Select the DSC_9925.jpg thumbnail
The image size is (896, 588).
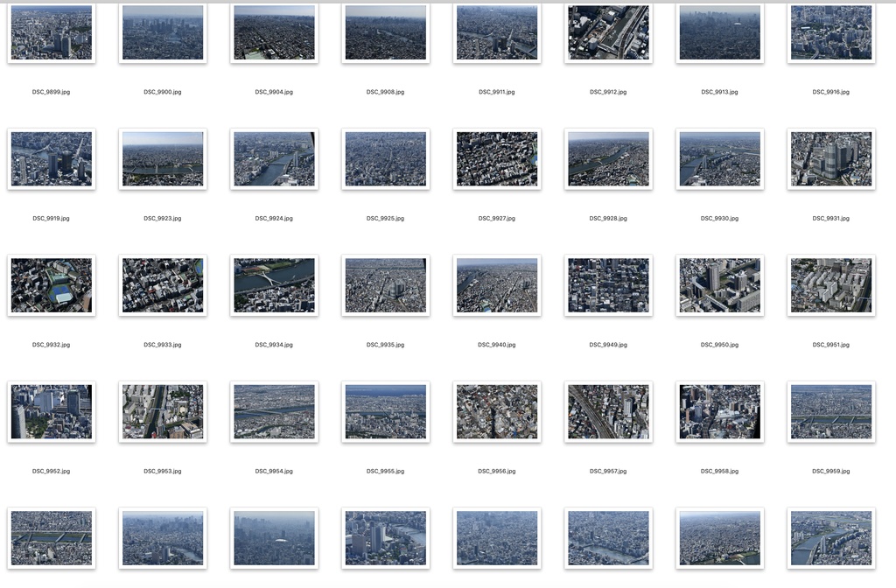(x=386, y=159)
